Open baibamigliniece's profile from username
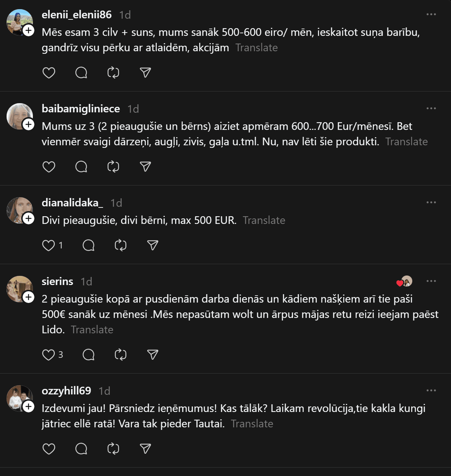Screen dimensions: 451x476 tap(81, 109)
